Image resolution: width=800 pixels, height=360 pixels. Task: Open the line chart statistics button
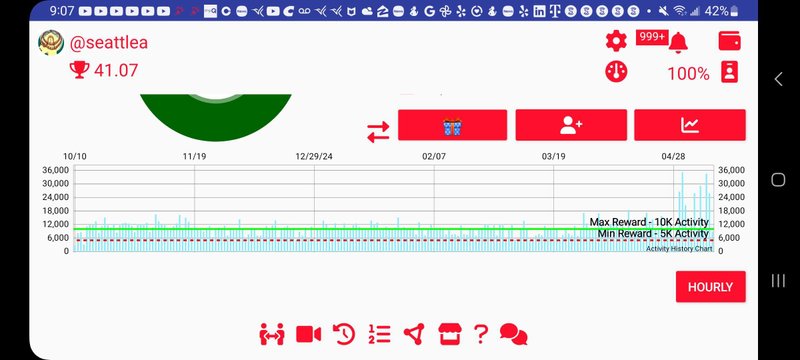tap(690, 125)
